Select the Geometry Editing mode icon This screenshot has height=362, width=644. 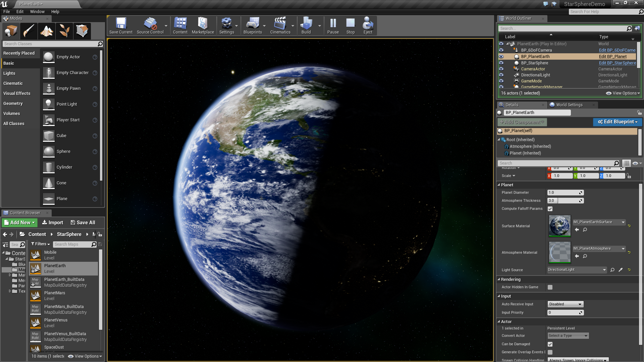pos(82,31)
